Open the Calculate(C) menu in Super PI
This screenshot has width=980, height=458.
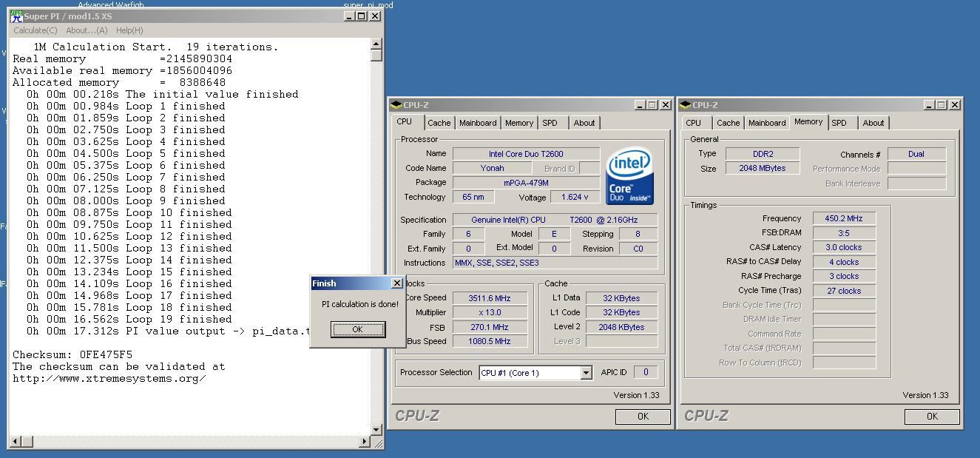[x=36, y=30]
